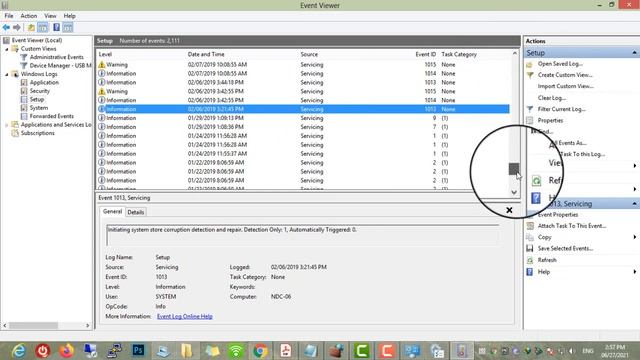This screenshot has width=640, height=360.
Task: Open the Event Log Online Help link
Action: (x=184, y=316)
